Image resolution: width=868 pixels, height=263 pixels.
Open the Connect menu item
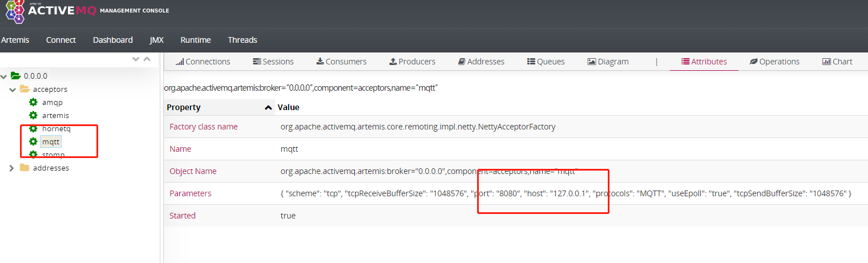tap(61, 40)
